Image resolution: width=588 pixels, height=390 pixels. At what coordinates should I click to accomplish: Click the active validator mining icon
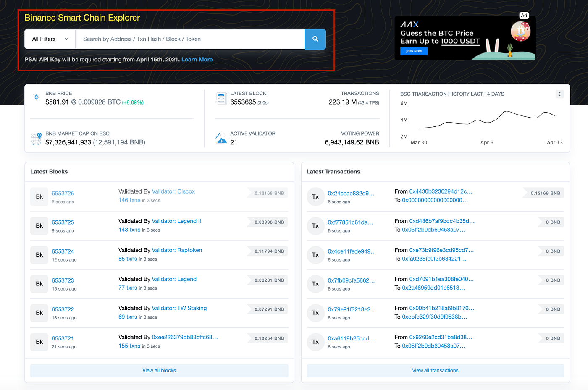221,138
